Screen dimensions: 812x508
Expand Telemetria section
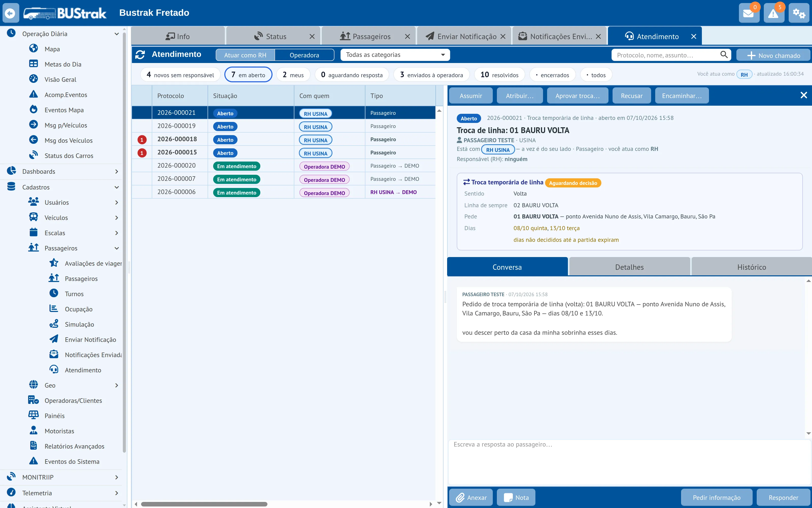tap(116, 493)
